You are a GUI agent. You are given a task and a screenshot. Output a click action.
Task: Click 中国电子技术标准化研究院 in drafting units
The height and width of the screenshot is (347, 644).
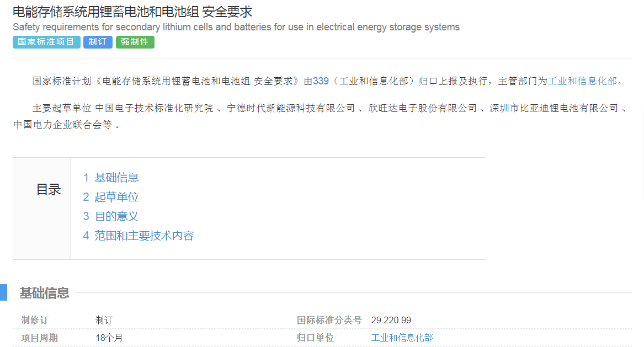tap(154, 108)
